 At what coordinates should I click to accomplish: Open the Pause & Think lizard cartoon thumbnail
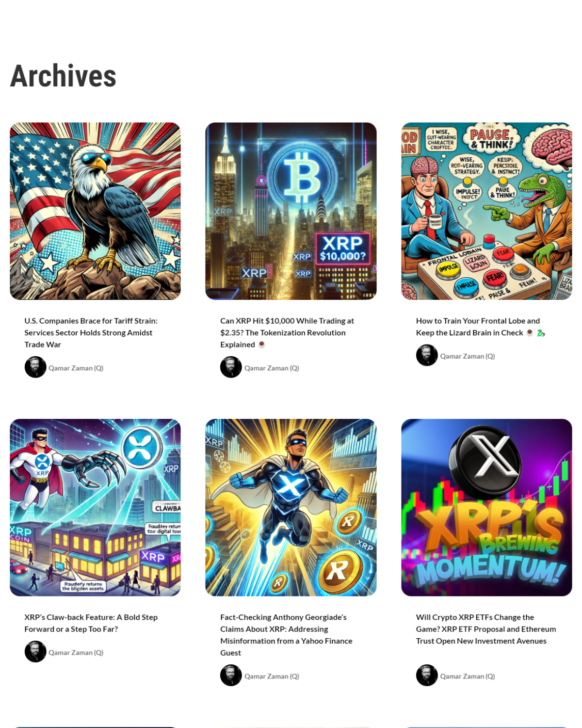tap(486, 211)
